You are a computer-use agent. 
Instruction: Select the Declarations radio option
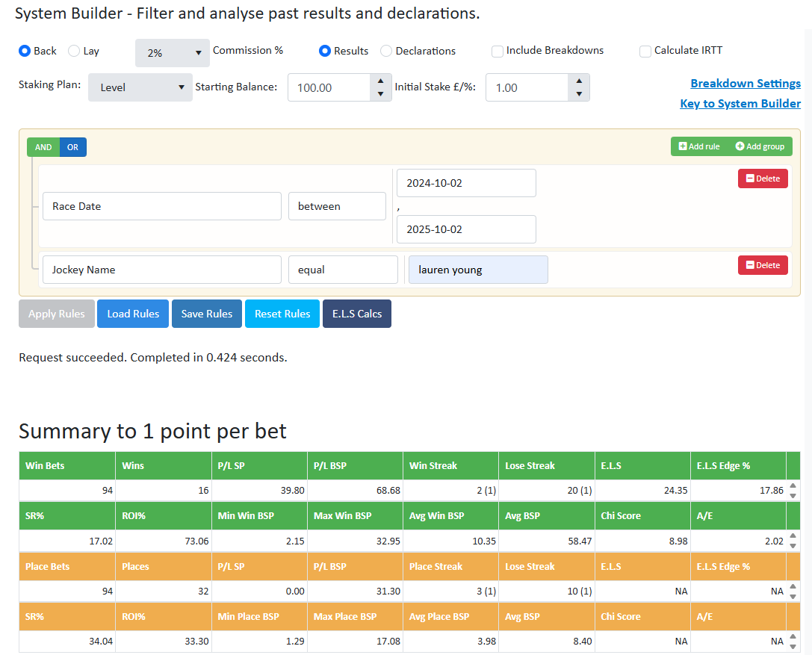click(386, 51)
